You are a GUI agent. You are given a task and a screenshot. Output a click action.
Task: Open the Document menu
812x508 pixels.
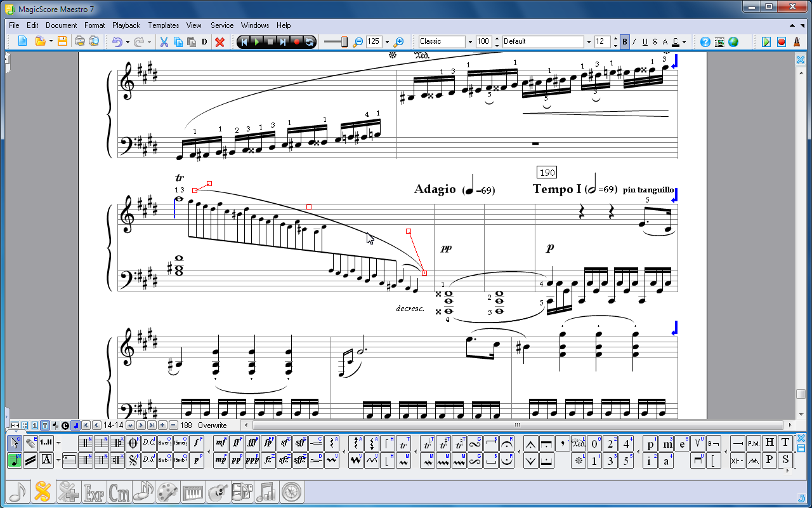click(x=62, y=25)
